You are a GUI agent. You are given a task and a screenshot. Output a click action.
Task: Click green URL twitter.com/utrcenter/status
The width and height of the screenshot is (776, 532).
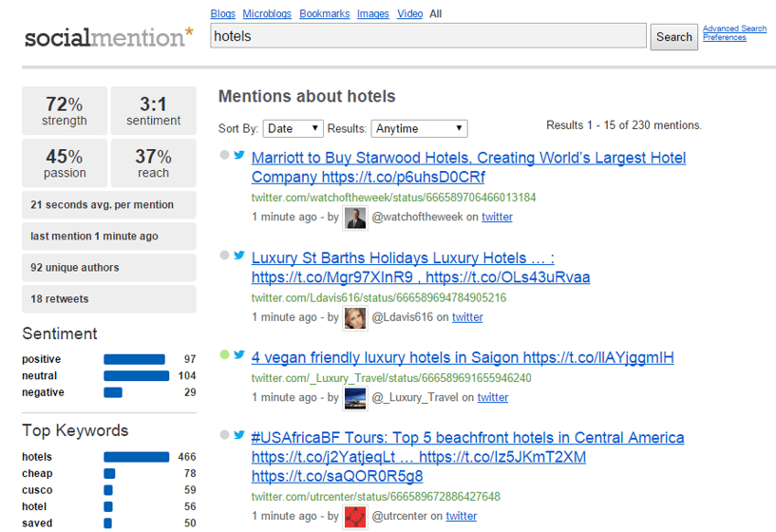[375, 496]
